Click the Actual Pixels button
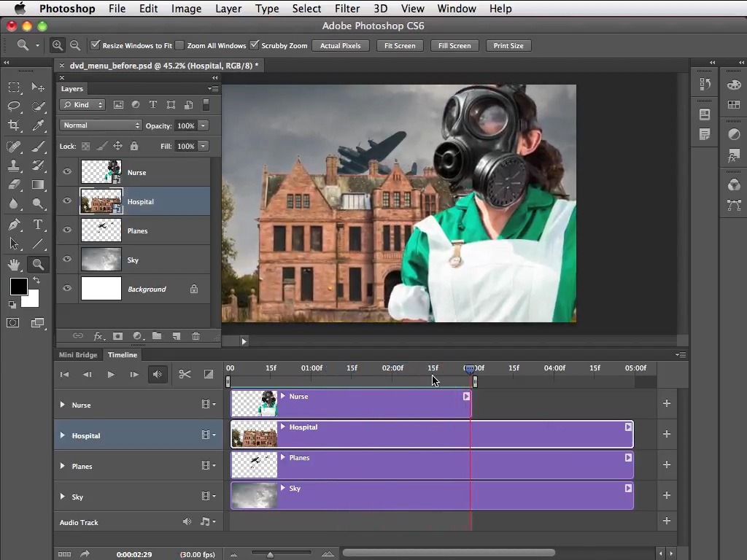The height and width of the screenshot is (560, 747). tap(340, 45)
